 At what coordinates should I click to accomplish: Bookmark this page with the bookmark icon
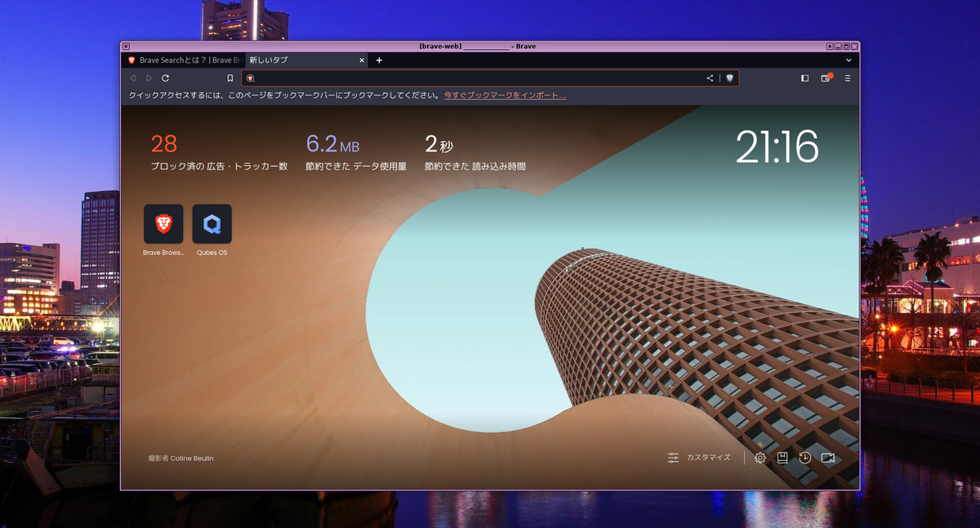click(230, 78)
